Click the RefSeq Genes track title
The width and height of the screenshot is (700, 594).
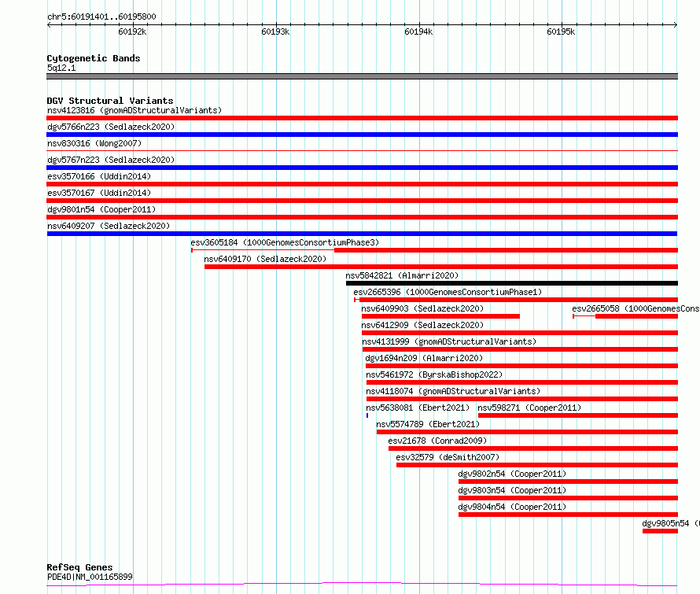click(x=79, y=567)
